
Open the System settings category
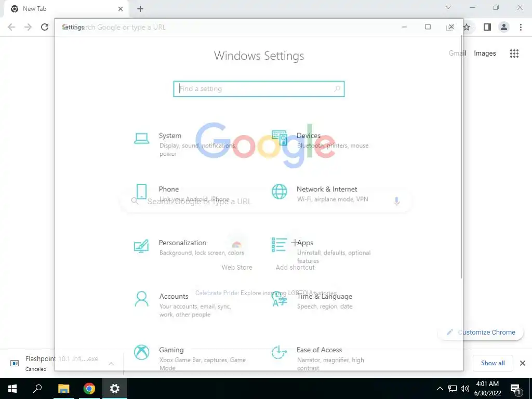tap(185, 144)
